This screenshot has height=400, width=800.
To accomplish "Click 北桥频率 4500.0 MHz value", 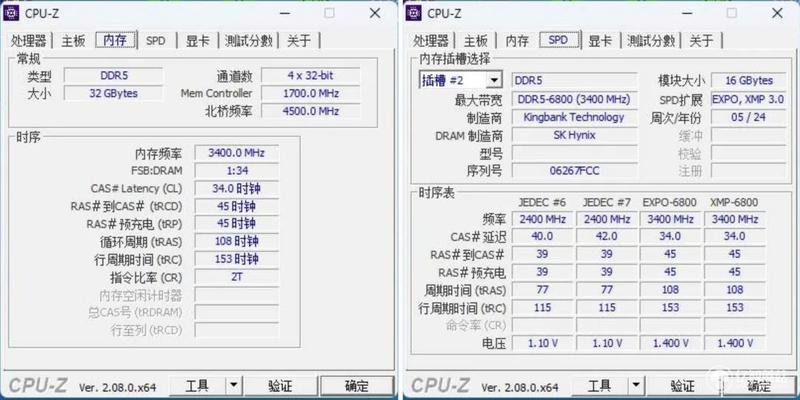I will (310, 111).
